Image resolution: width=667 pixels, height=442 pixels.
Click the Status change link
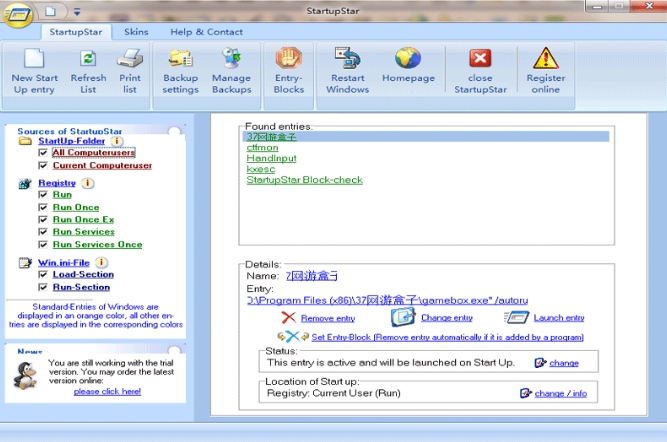(x=564, y=363)
